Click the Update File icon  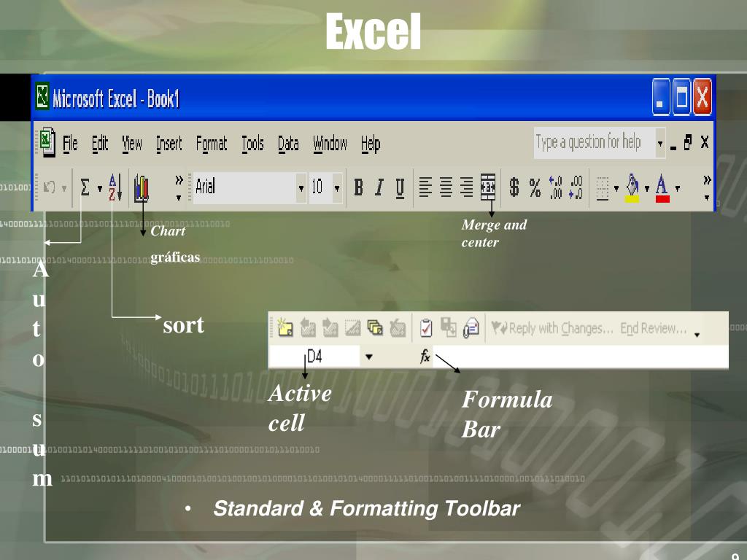click(x=449, y=327)
